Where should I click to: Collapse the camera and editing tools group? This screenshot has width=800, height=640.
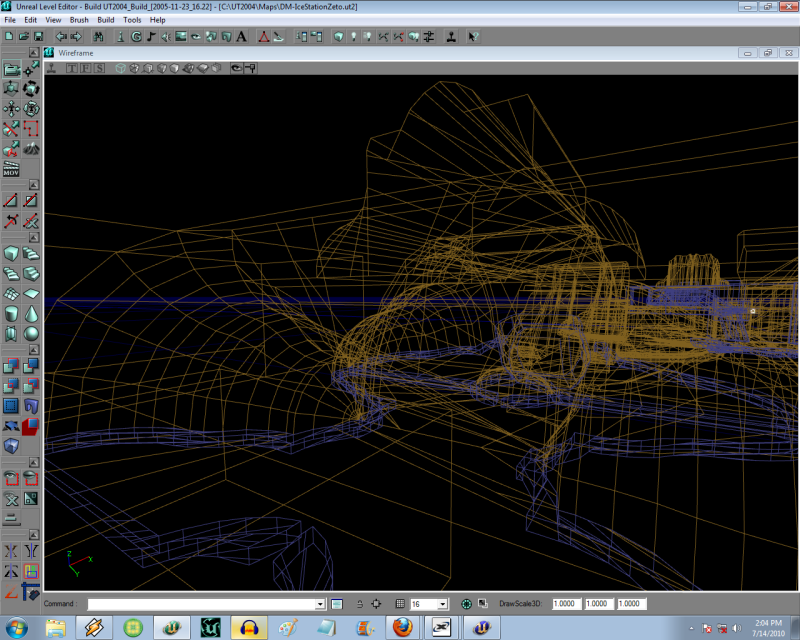[x=34, y=53]
